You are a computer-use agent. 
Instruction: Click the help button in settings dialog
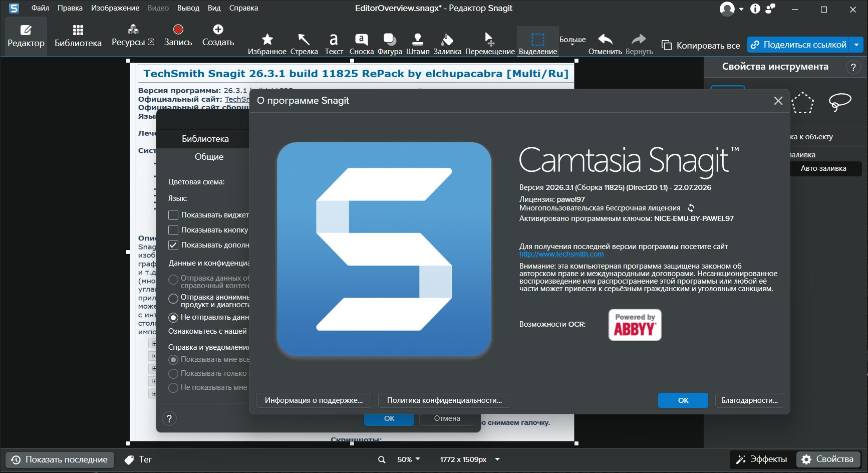click(169, 418)
